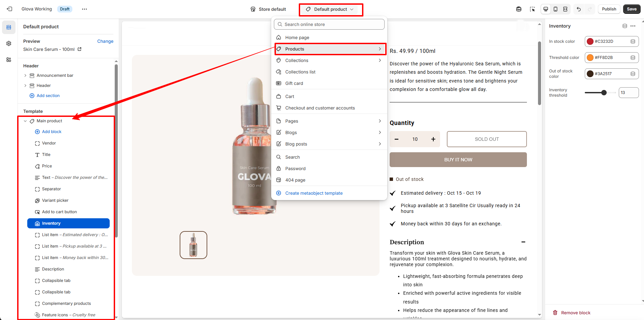
Task: Click the Remove block button
Action: (572, 313)
